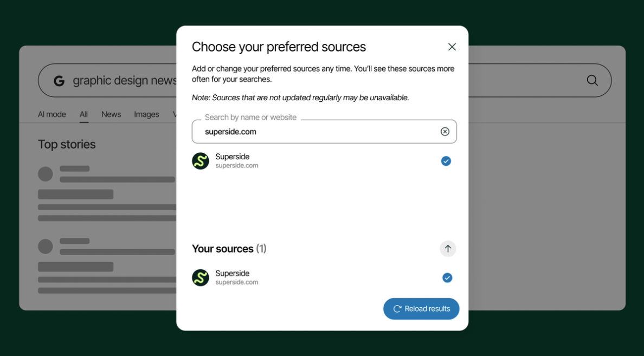Close the Choose your preferred sources dialog
The width and height of the screenshot is (644, 356).
click(452, 47)
